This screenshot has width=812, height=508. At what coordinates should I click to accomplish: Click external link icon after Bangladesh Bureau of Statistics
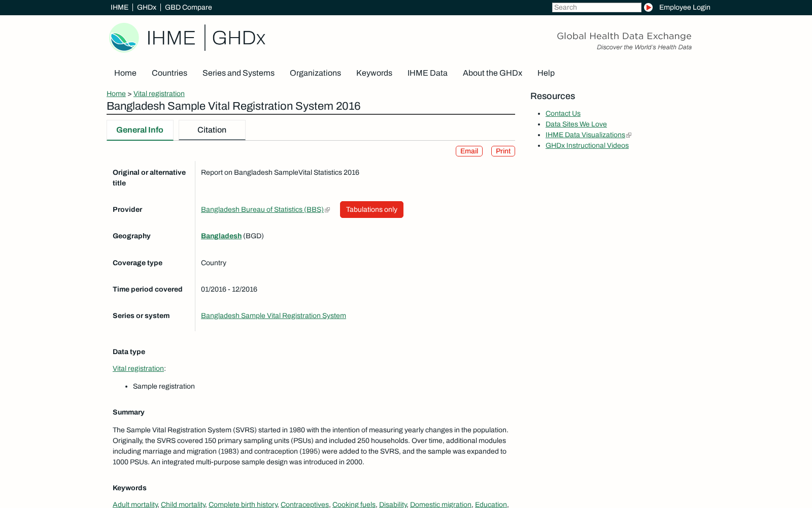pos(327,210)
